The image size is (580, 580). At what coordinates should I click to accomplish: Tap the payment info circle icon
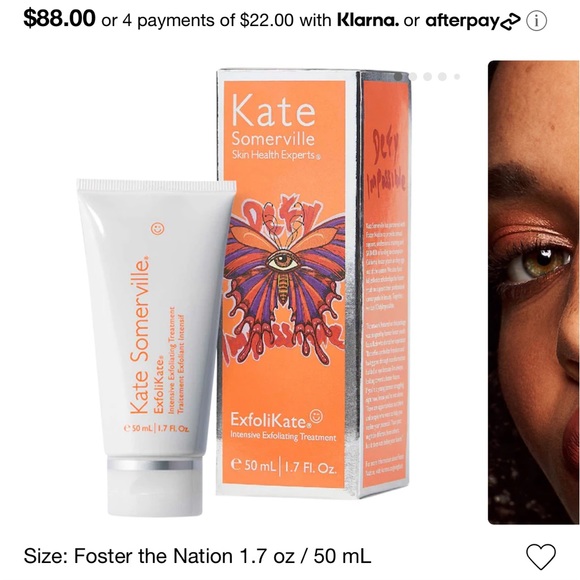pyautogui.click(x=536, y=21)
